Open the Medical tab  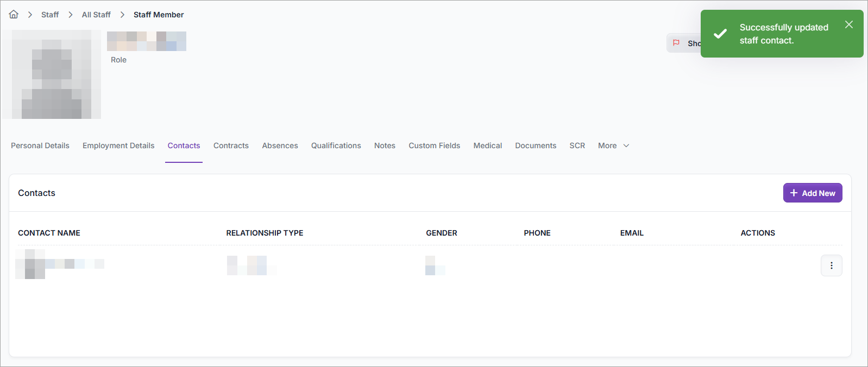tap(487, 145)
